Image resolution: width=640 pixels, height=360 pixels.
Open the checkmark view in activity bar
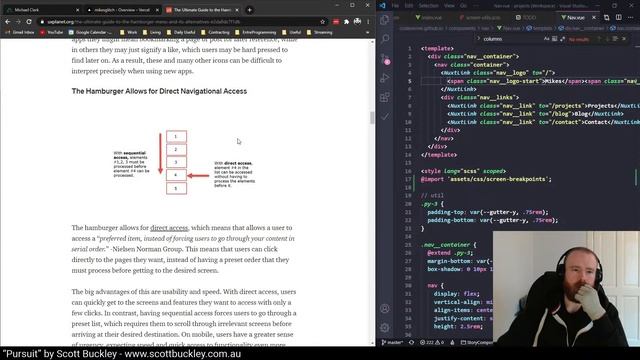tap(384, 117)
